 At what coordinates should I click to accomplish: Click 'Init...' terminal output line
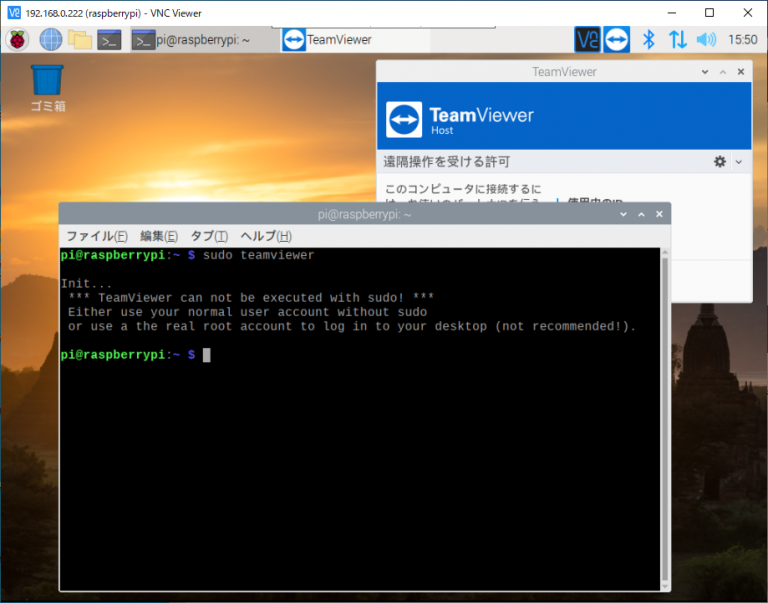pos(86,284)
